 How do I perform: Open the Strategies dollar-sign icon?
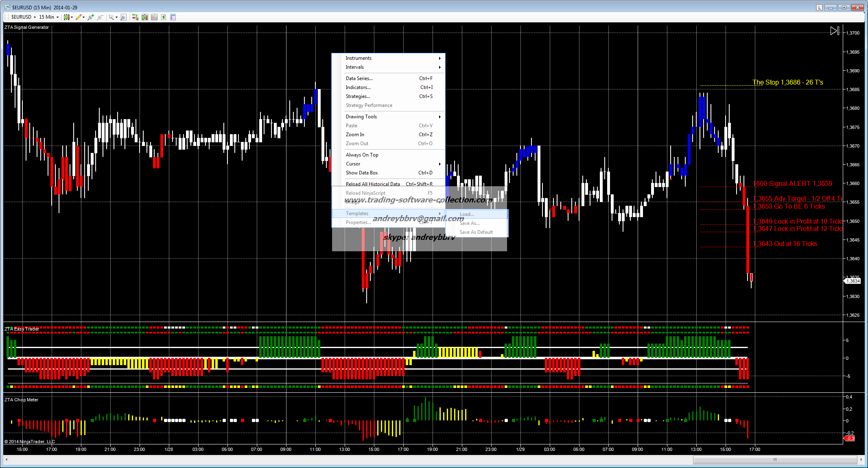click(x=164, y=17)
